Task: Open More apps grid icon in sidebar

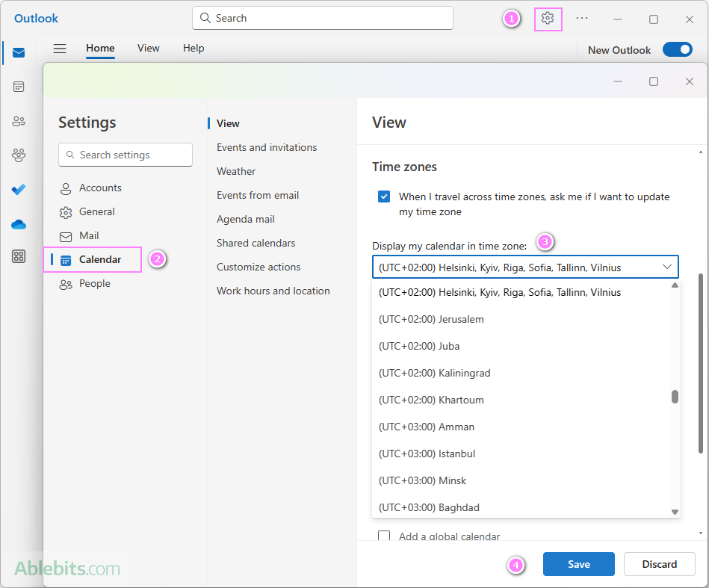Action: 19,257
